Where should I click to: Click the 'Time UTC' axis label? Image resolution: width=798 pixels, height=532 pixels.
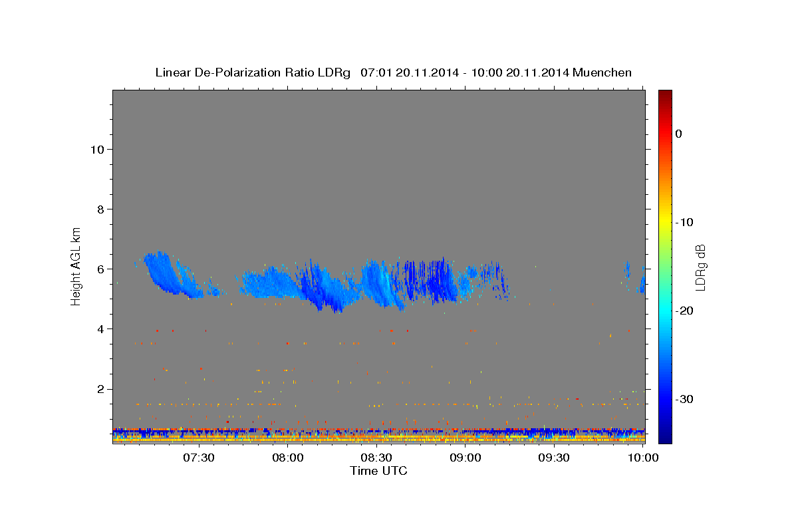[378, 471]
